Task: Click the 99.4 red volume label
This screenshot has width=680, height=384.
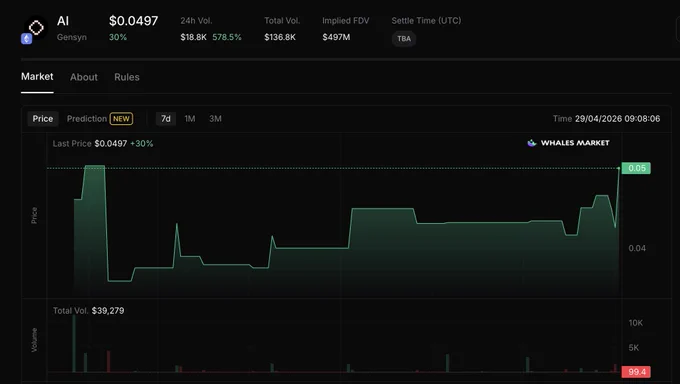Action: click(x=636, y=372)
